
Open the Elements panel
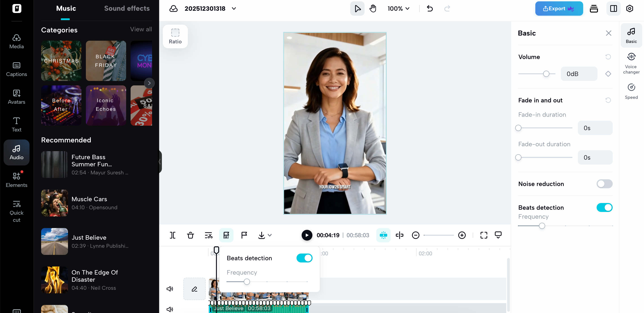(16, 180)
